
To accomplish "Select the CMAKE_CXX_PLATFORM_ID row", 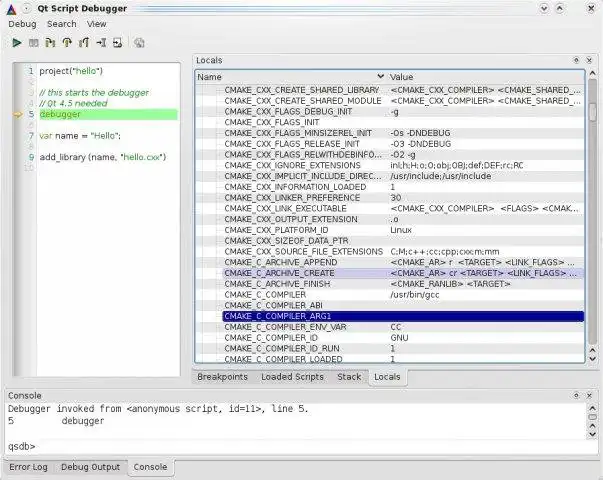I will click(x=403, y=230).
